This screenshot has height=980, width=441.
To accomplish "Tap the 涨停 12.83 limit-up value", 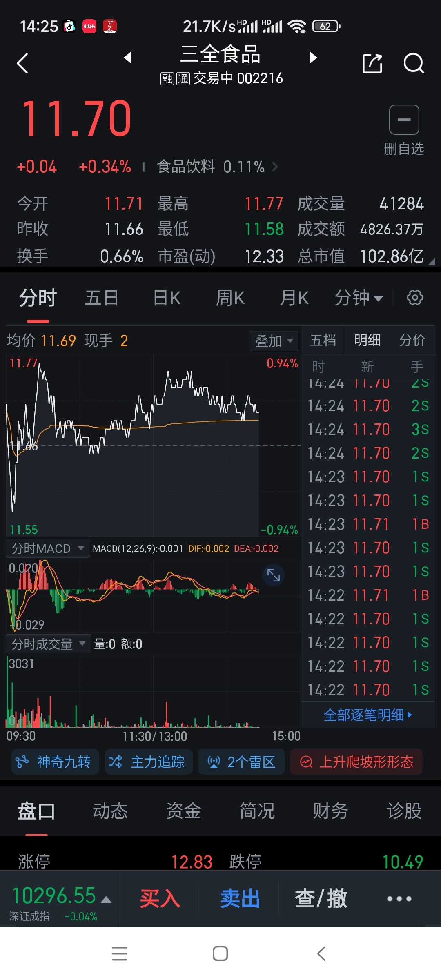I will click(192, 862).
